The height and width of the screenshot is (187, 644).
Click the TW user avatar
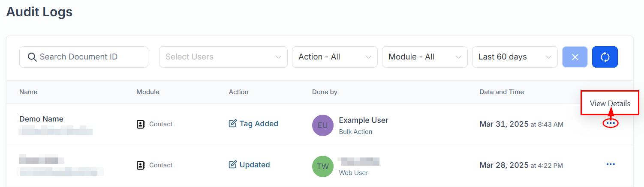click(323, 166)
